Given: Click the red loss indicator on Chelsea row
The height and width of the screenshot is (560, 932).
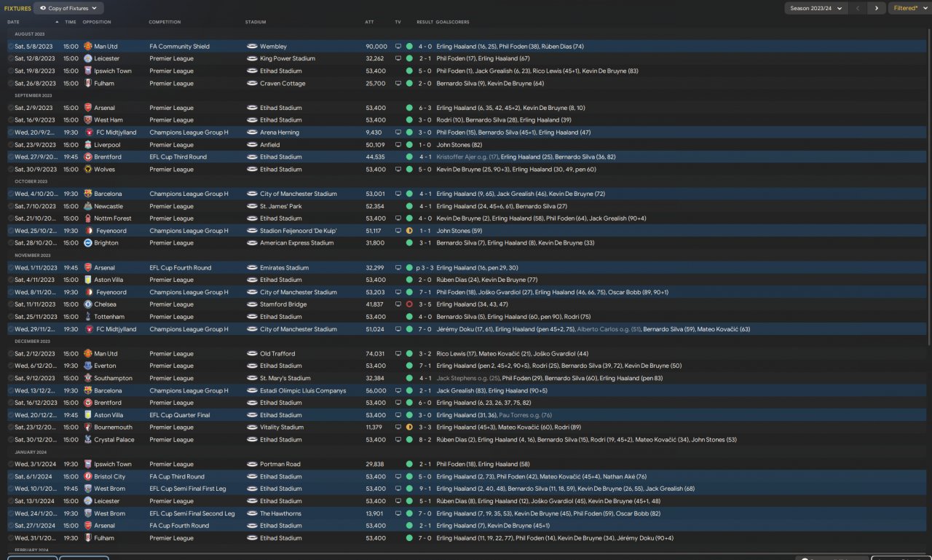Looking at the screenshot, I should coord(409,304).
